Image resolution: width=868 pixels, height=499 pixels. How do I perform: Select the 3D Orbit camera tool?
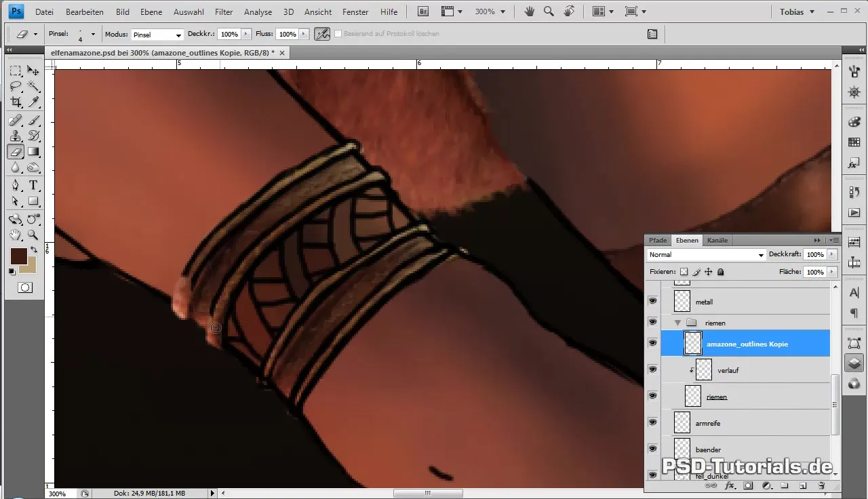(33, 220)
